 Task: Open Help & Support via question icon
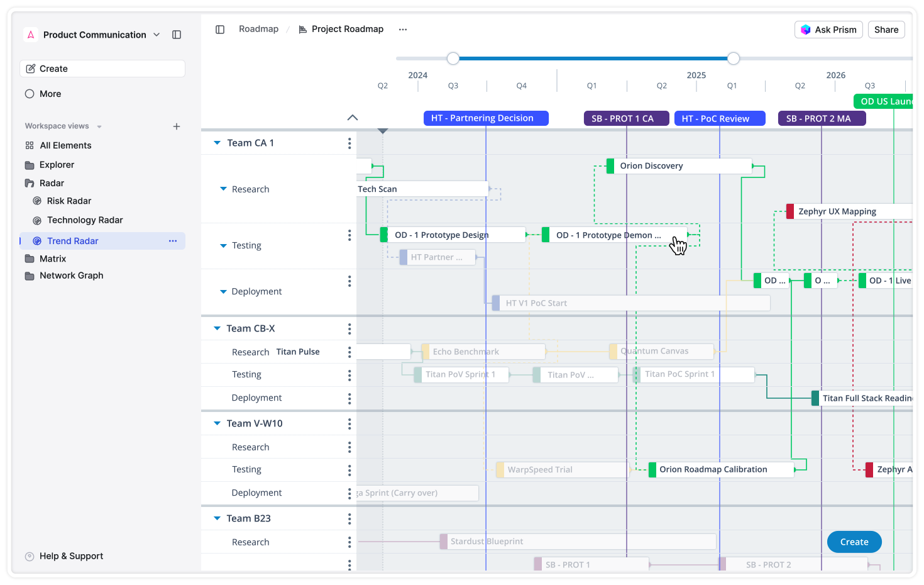coord(29,555)
